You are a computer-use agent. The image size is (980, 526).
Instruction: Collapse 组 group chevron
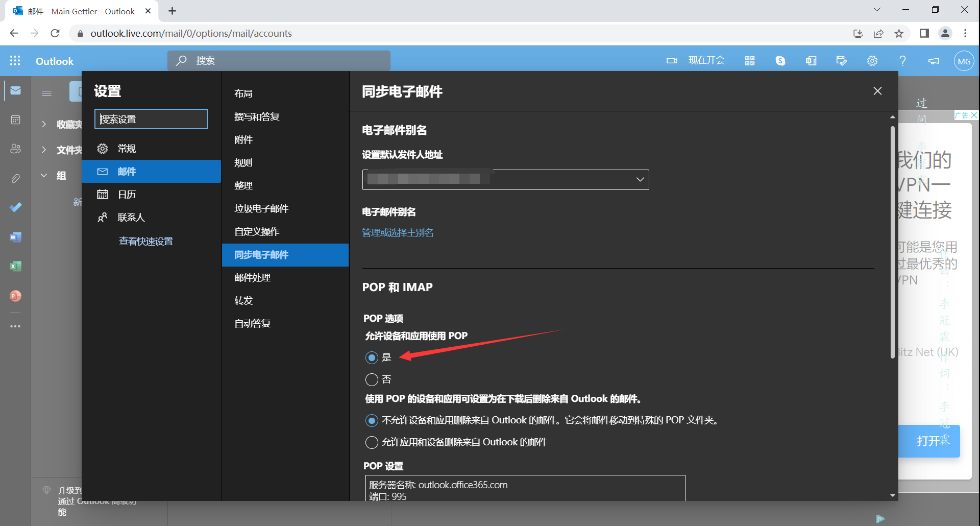[x=44, y=175]
